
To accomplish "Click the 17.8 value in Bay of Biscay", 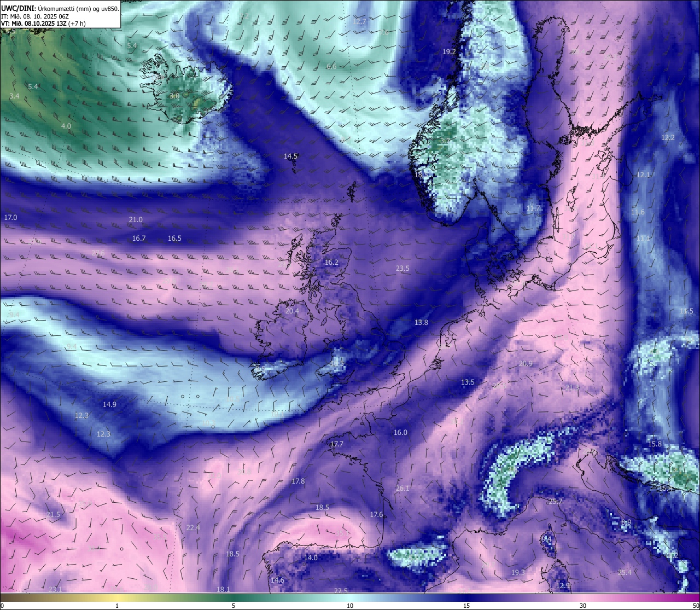I will pos(298,481).
